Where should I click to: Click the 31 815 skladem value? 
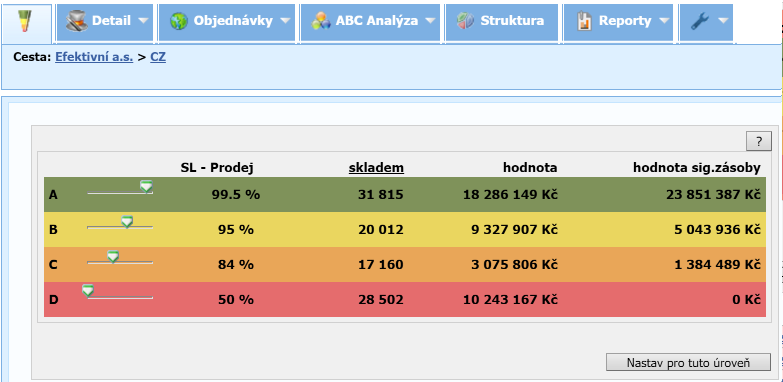tap(381, 195)
